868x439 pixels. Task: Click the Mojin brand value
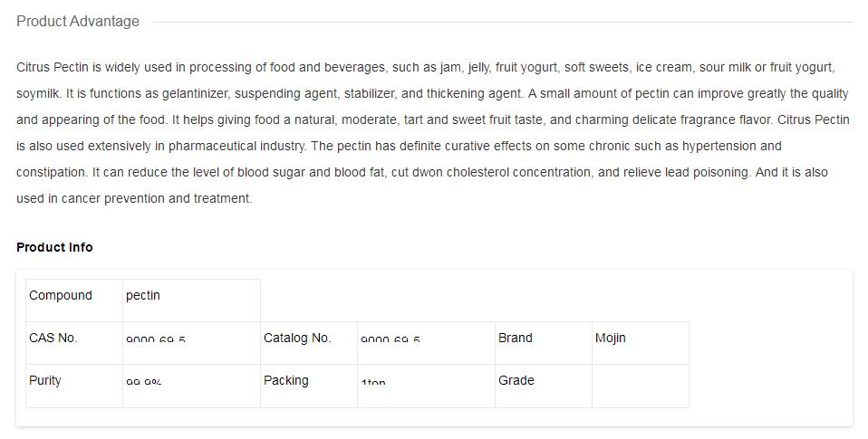pyautogui.click(x=611, y=339)
